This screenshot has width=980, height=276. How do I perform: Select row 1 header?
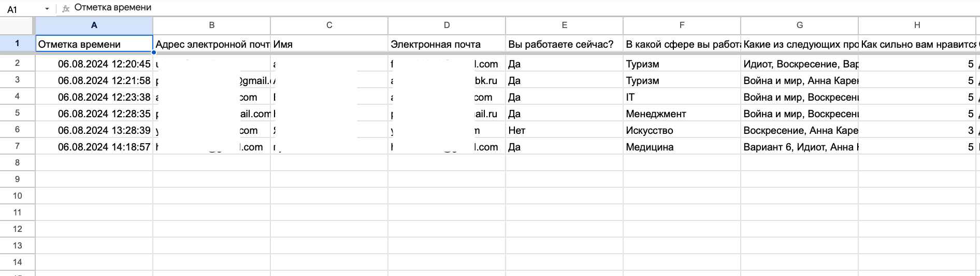point(17,44)
